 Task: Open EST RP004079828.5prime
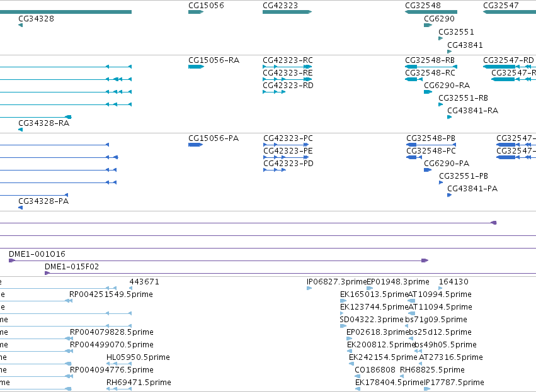click(x=111, y=332)
